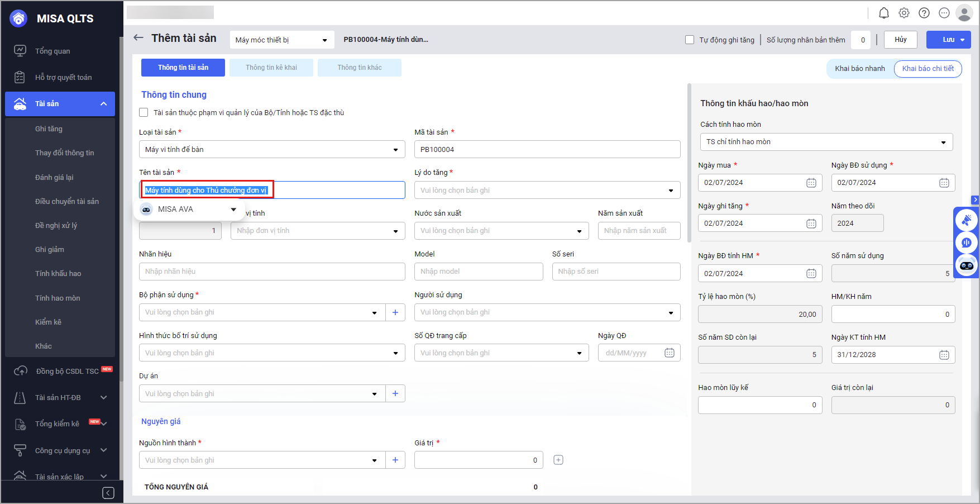
Task: Tick the Bộ/Tỉnh managed asset checkbox
Action: click(144, 112)
